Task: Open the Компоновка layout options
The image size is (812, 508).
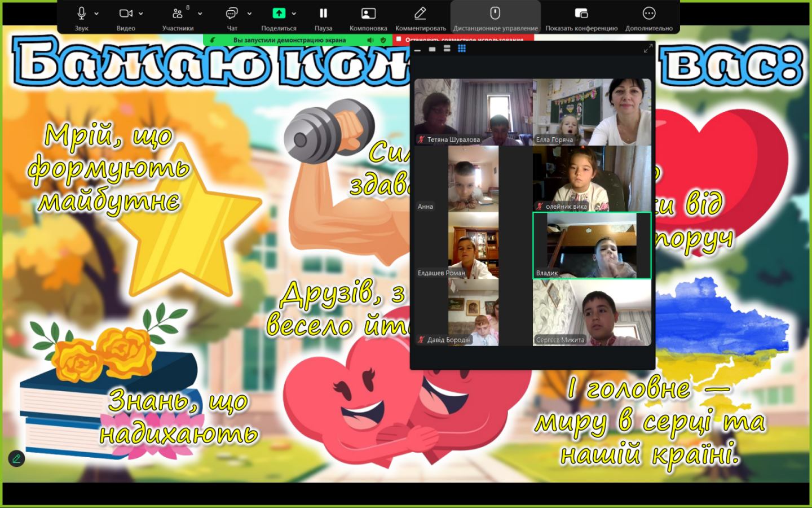Action: (x=368, y=14)
